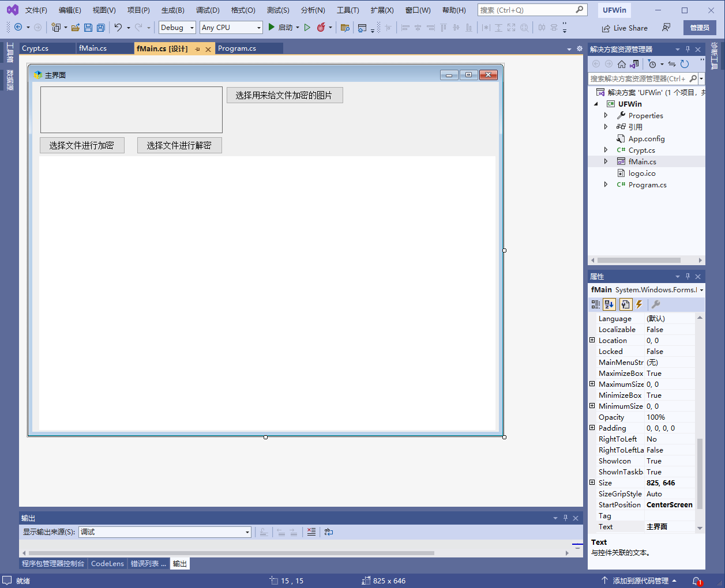Show categorized view in the Properties panel
The image size is (725, 588).
(x=596, y=304)
